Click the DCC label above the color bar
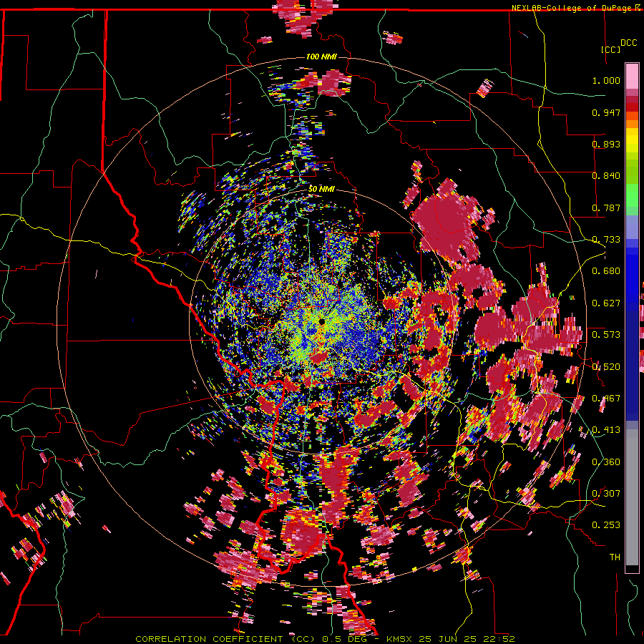This screenshot has width=644, height=644. (x=628, y=43)
